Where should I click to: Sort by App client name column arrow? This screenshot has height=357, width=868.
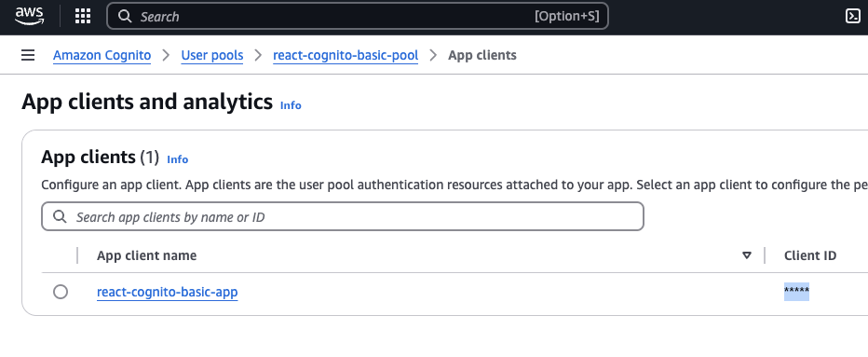pyautogui.click(x=747, y=255)
